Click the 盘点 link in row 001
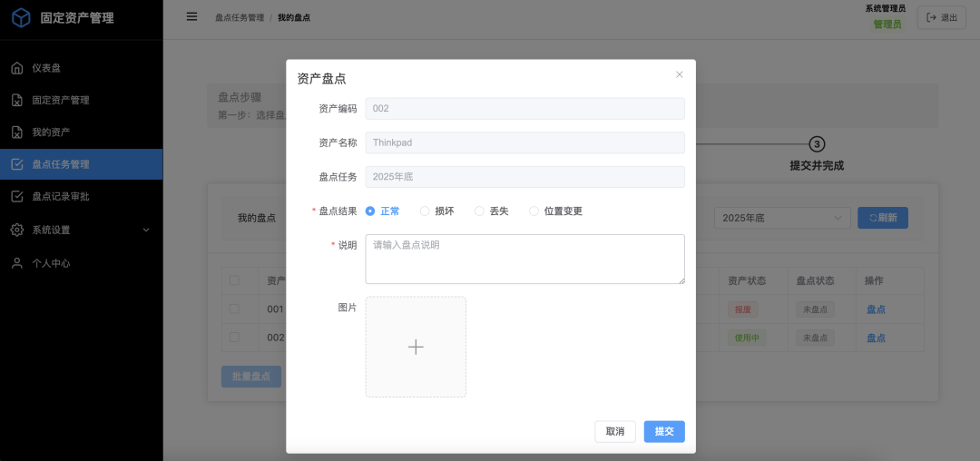The image size is (980, 461). pos(876,309)
